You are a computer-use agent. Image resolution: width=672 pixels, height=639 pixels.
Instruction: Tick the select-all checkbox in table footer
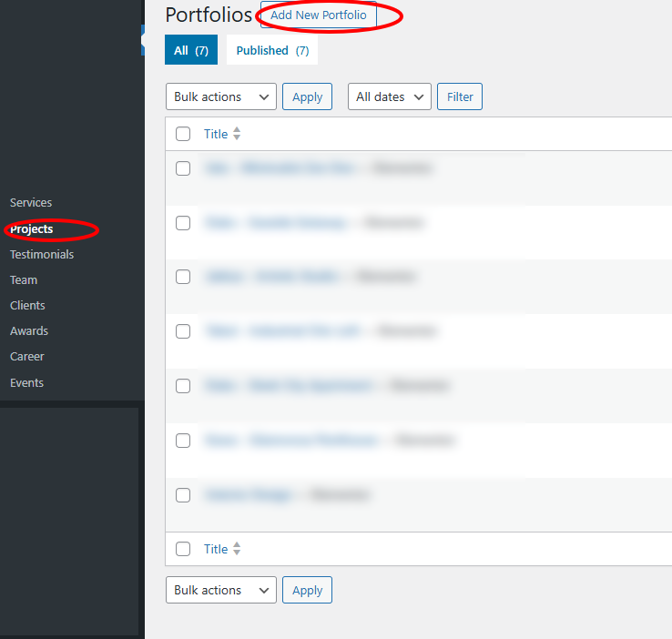(x=183, y=549)
